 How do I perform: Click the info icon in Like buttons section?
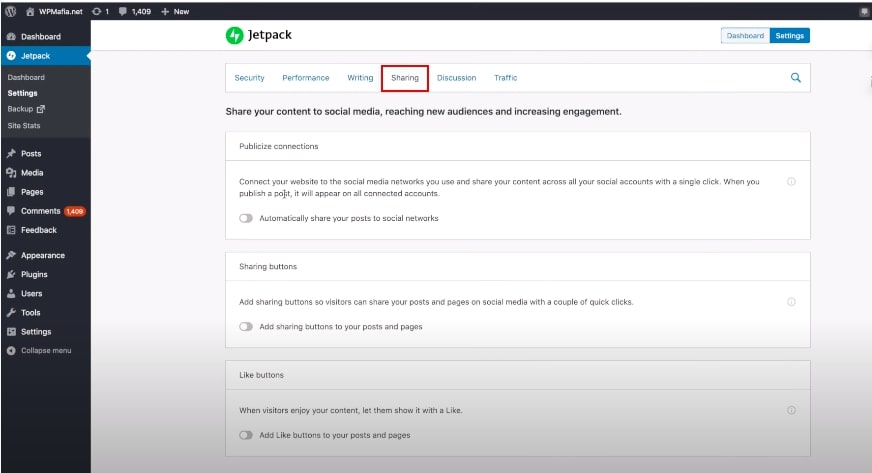pos(791,410)
